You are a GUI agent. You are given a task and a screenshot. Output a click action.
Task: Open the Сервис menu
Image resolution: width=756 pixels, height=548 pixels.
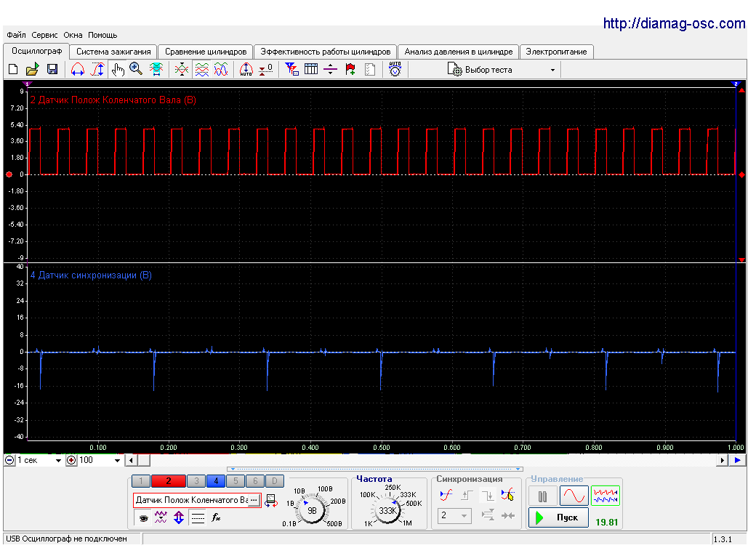[x=44, y=35]
